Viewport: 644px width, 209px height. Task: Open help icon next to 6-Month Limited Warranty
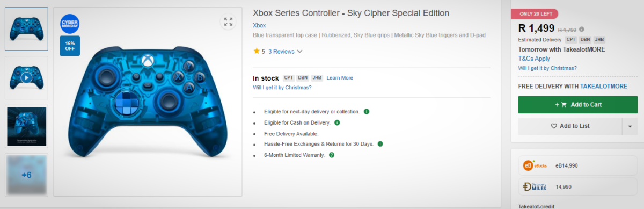332,155
